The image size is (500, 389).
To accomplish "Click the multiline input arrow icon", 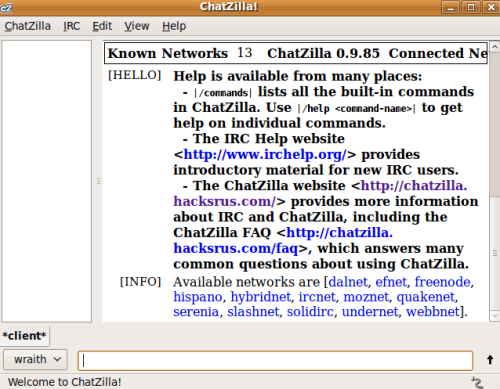I will click(x=490, y=360).
